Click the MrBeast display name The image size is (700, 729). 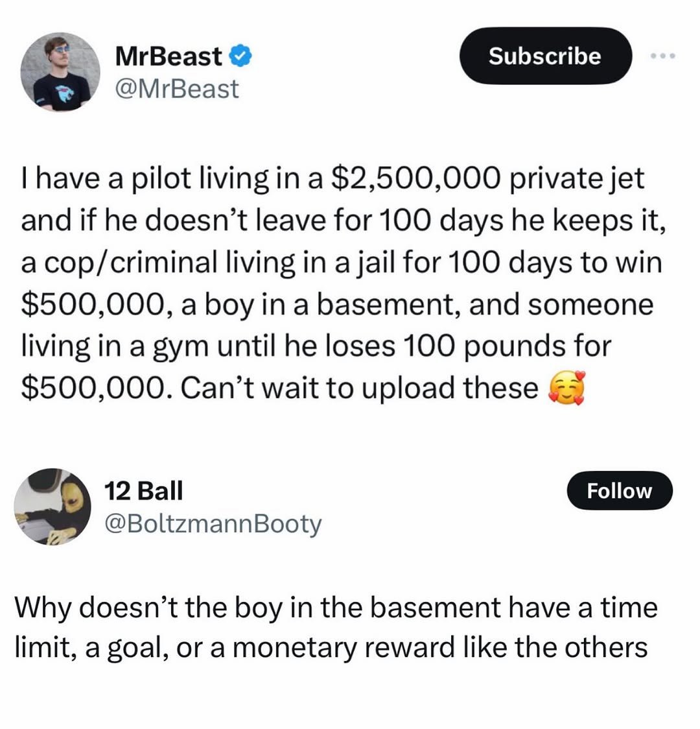pyautogui.click(x=169, y=57)
